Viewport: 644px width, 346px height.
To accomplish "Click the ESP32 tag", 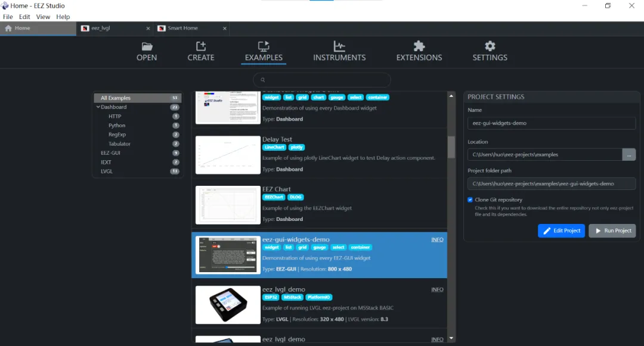I will point(271,297).
